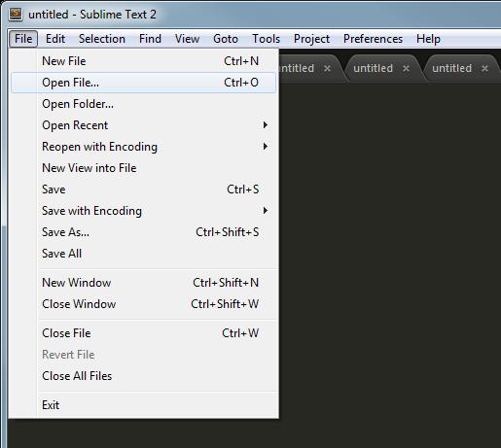The height and width of the screenshot is (448, 501).
Task: Open a New Window from menu
Action: (143, 283)
